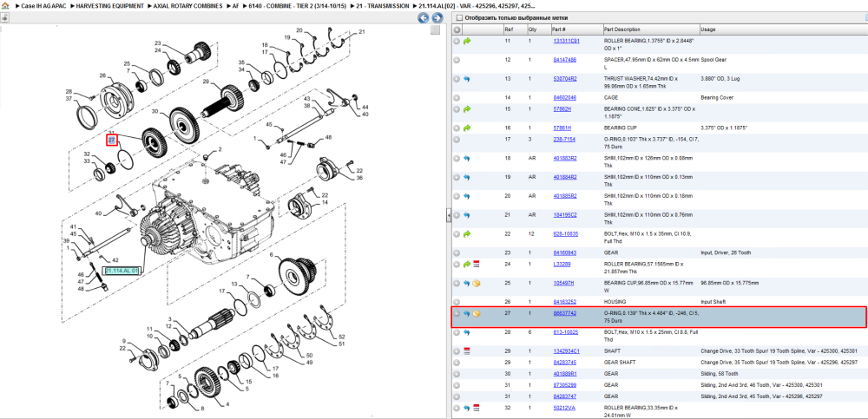Open part number link L33289
The height and width of the screenshot is (419, 868).
[x=562, y=265]
